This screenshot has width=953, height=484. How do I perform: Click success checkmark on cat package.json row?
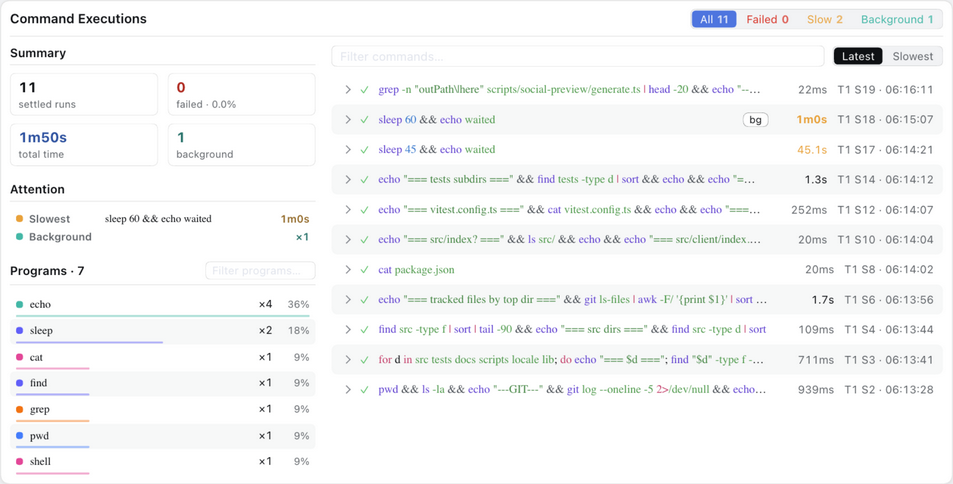coord(365,269)
